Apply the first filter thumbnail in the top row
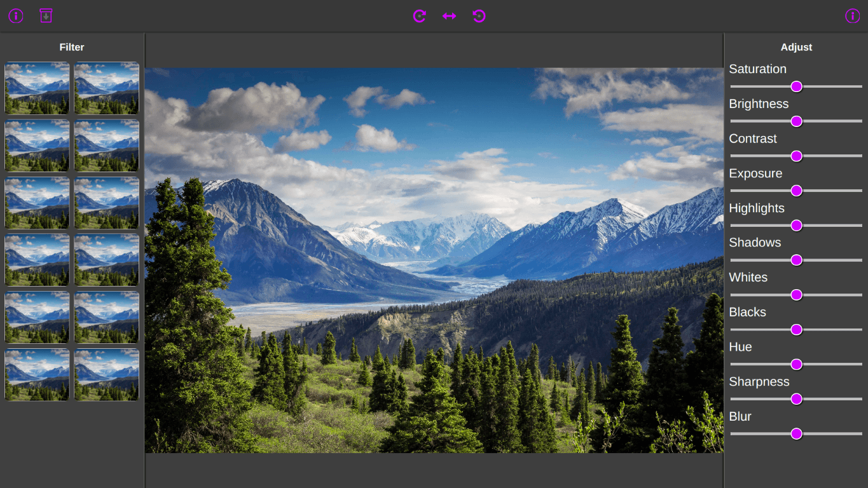This screenshot has width=868, height=488. (x=37, y=88)
